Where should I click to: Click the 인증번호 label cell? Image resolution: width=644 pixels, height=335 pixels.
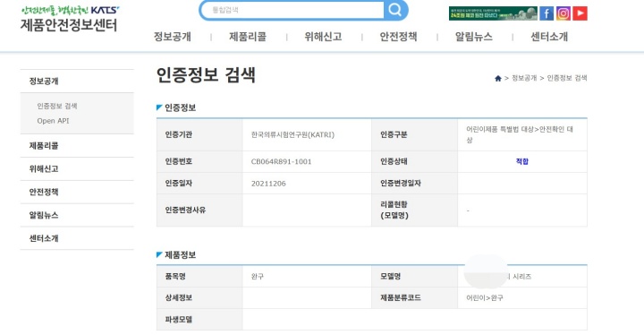click(x=199, y=161)
